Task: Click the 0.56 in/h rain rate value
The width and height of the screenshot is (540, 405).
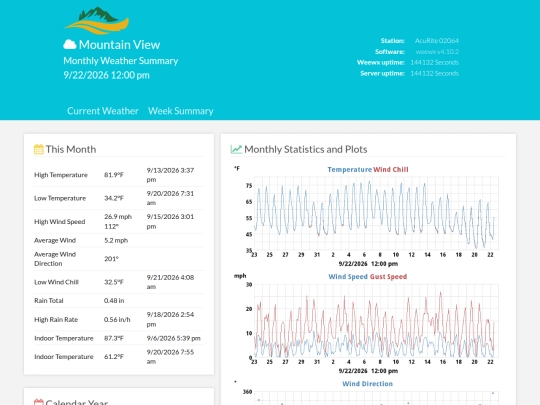Action: (117, 320)
